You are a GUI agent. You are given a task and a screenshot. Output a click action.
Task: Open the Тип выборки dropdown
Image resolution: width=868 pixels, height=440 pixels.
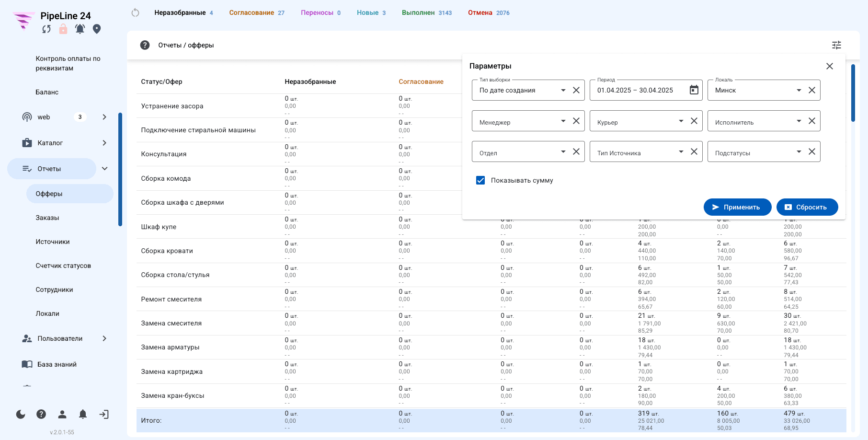coord(563,90)
